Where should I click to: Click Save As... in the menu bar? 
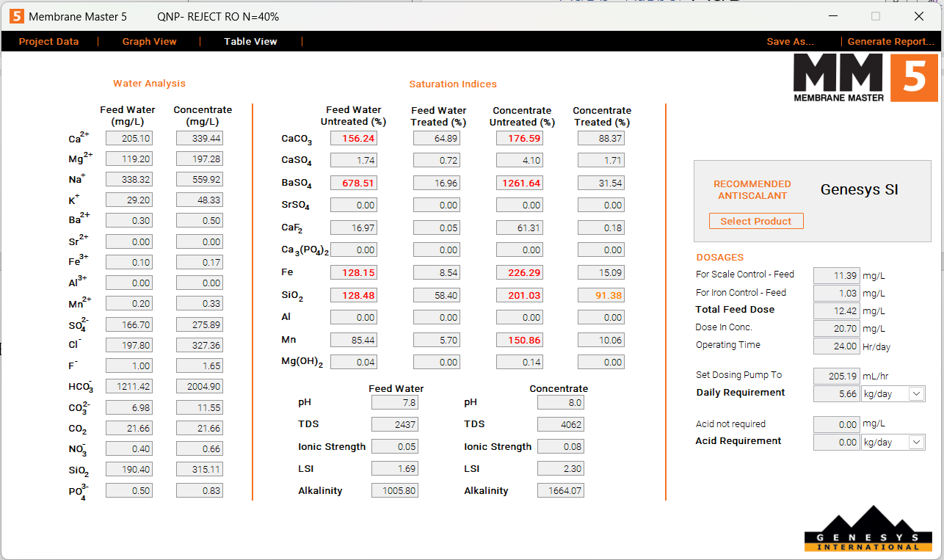click(x=790, y=41)
